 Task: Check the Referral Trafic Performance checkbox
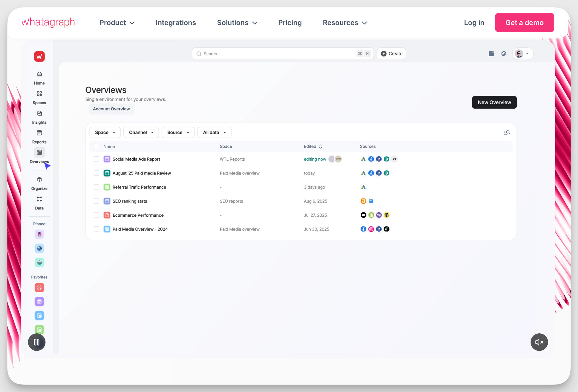pyautogui.click(x=97, y=187)
